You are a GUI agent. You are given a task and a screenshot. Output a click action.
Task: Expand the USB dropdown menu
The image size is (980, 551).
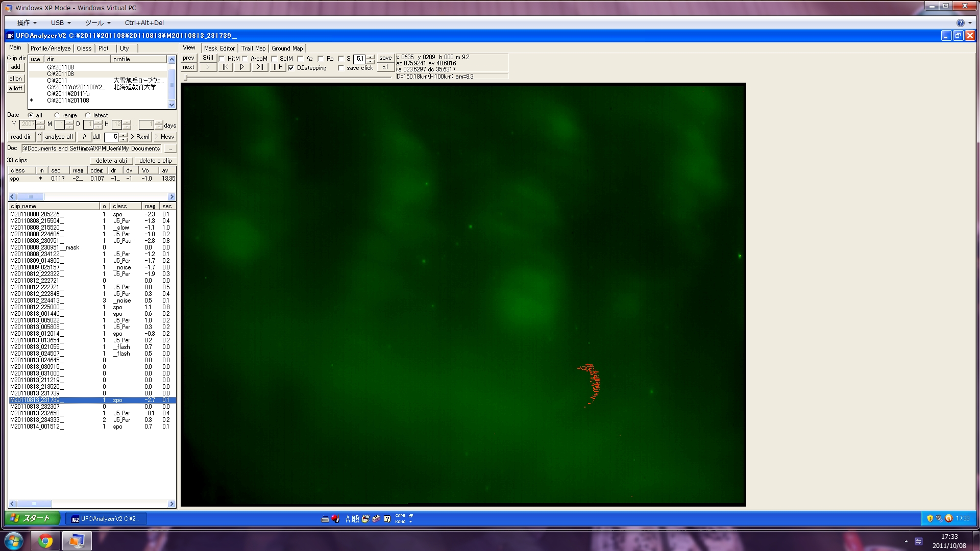(x=61, y=22)
